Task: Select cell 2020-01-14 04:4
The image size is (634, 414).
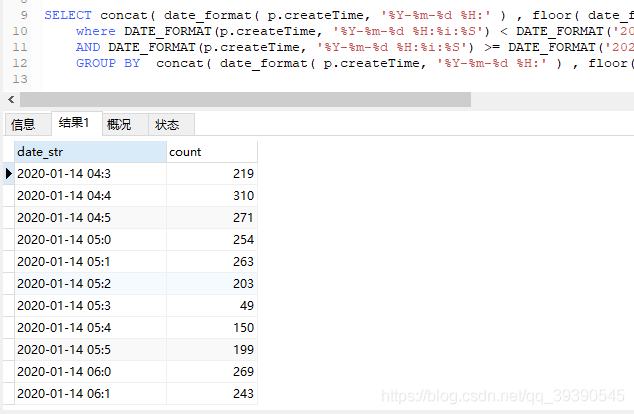Action: [x=91, y=196]
